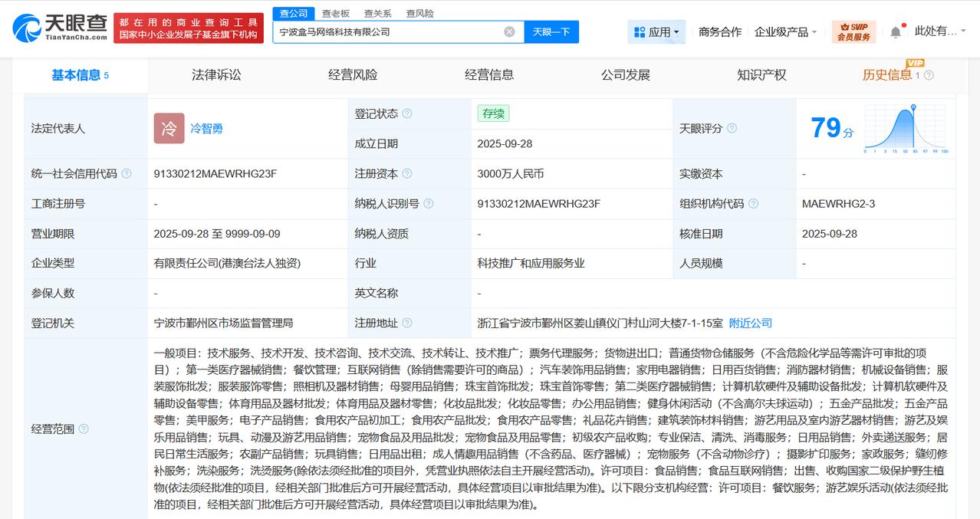Image resolution: width=980 pixels, height=519 pixels.
Task: Open the notification bell icon
Action: [896, 32]
